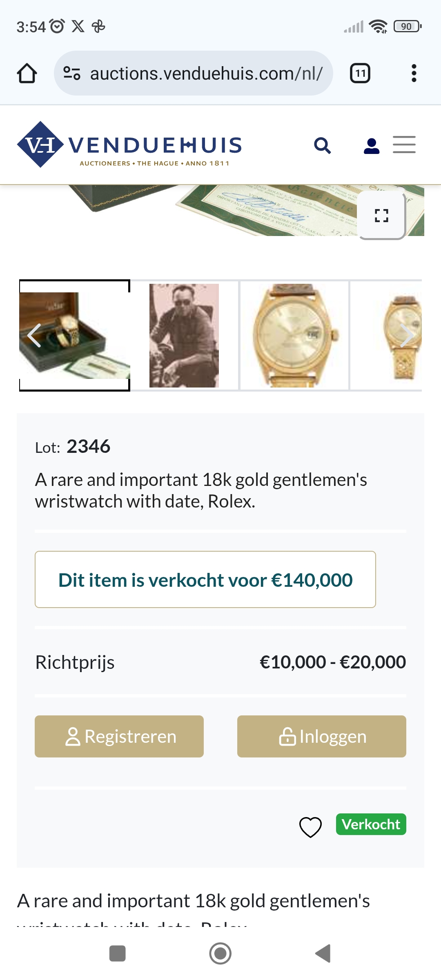
Task: Tap the browser home icon
Action: 27,73
